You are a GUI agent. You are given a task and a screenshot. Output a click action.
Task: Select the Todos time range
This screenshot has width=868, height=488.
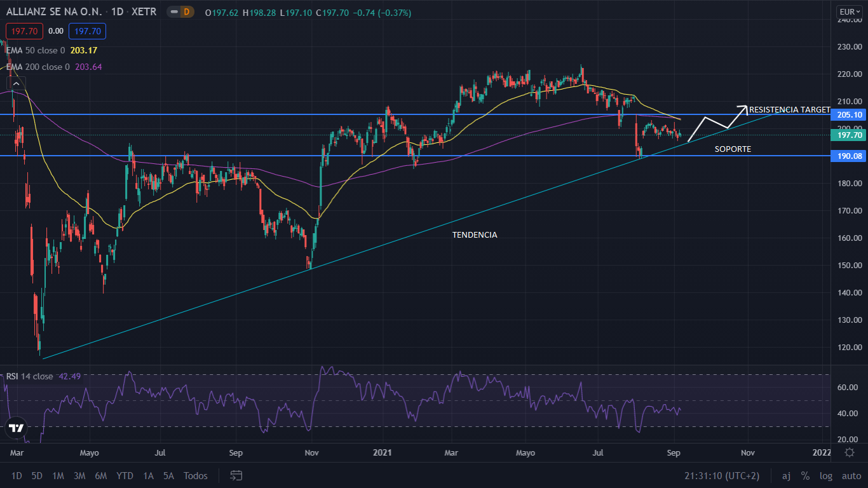195,476
